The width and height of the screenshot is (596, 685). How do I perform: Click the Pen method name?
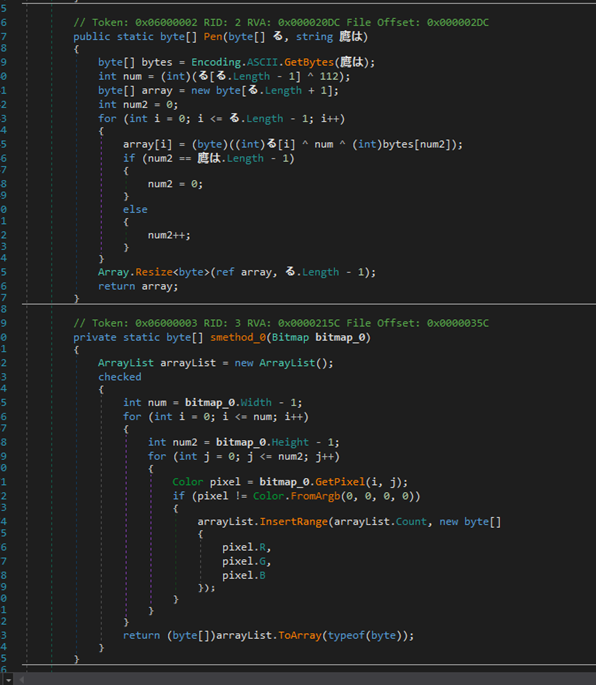213,37
